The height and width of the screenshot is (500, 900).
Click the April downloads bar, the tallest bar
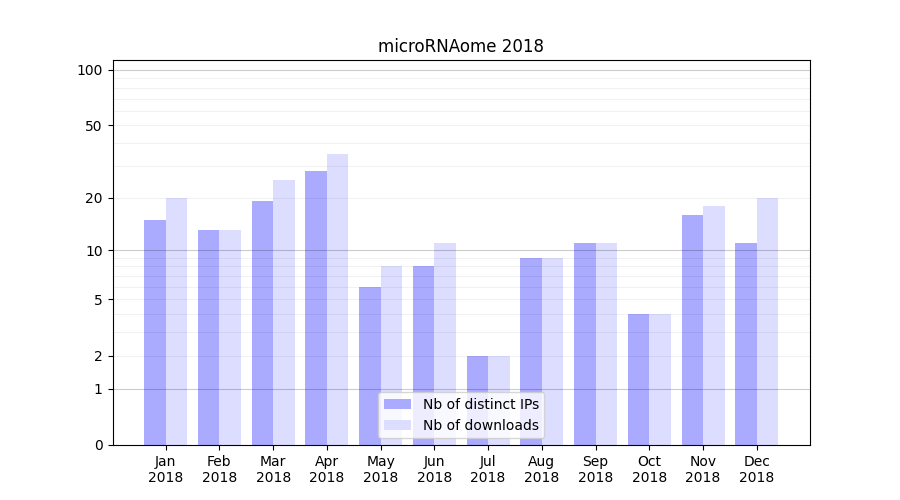pyautogui.click(x=338, y=300)
